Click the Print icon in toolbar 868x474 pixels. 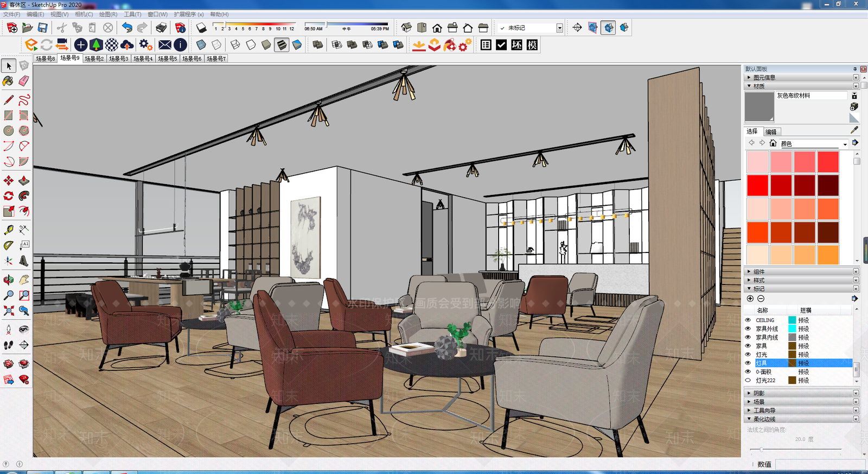point(161,28)
